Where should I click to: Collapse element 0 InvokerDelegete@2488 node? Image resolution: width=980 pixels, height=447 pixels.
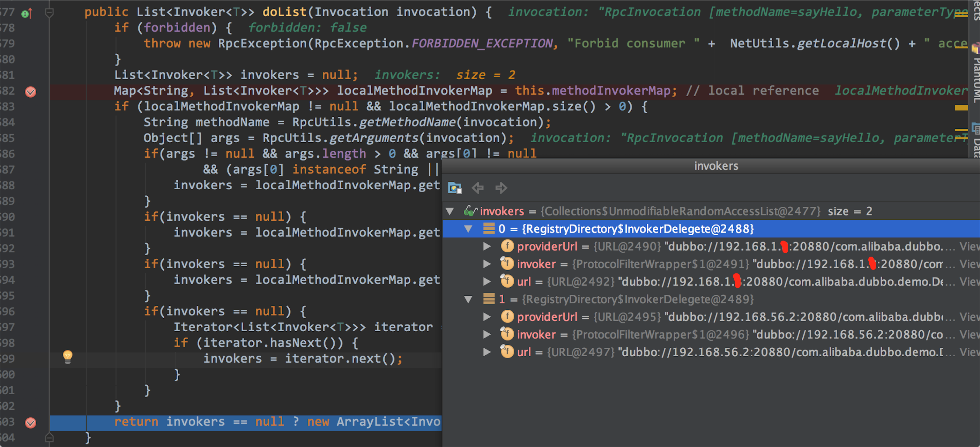(468, 229)
